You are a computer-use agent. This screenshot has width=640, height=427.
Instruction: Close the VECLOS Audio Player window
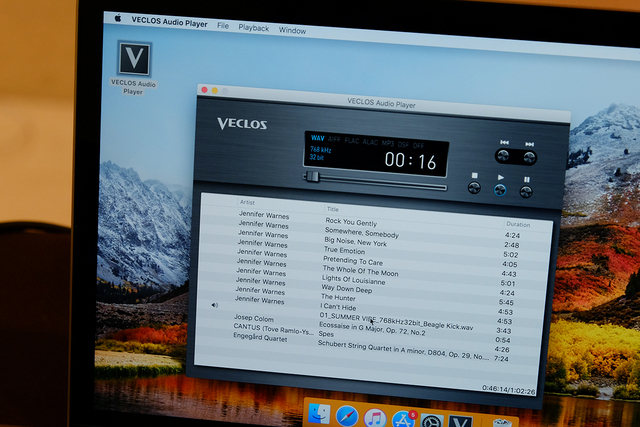click(204, 90)
